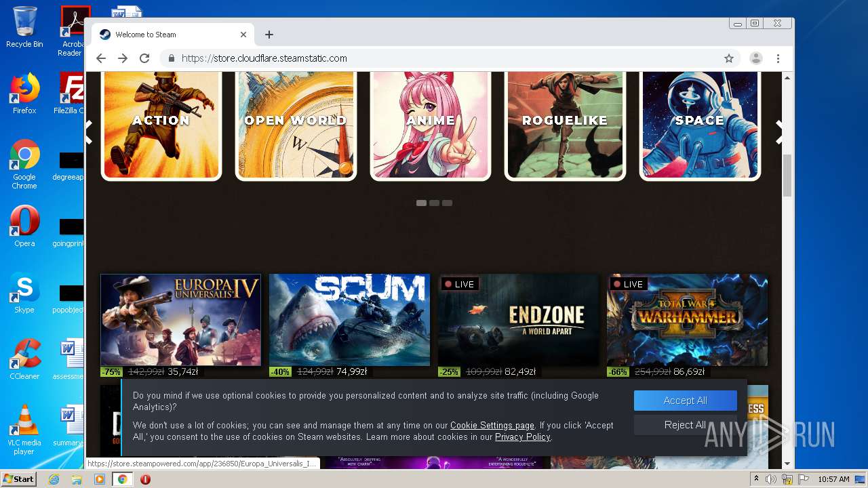Reload the Steam page
The height and width of the screenshot is (488, 868).
(144, 58)
